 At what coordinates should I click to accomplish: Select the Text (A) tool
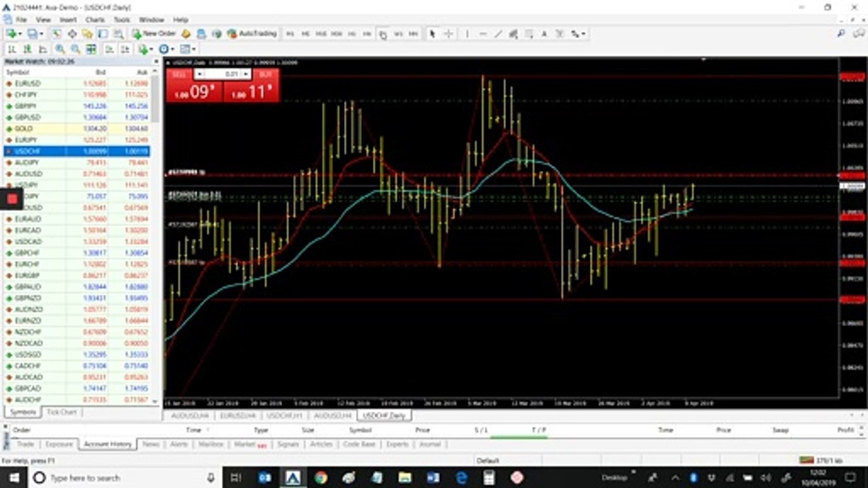tap(544, 33)
